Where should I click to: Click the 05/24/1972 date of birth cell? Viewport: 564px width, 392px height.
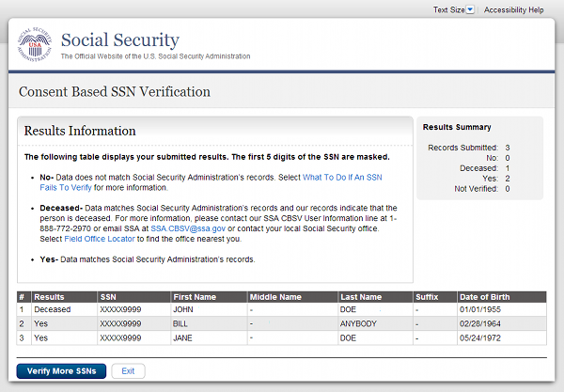click(x=481, y=336)
